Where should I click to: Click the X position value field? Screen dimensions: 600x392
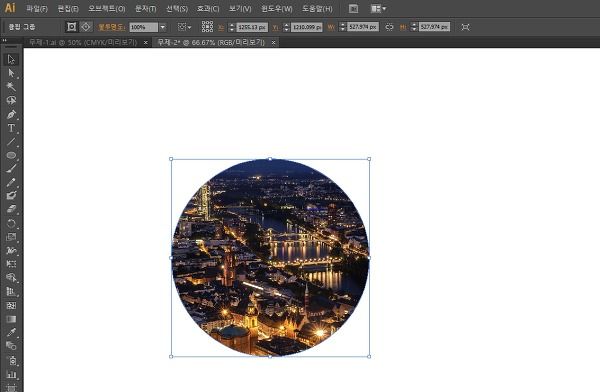252,27
